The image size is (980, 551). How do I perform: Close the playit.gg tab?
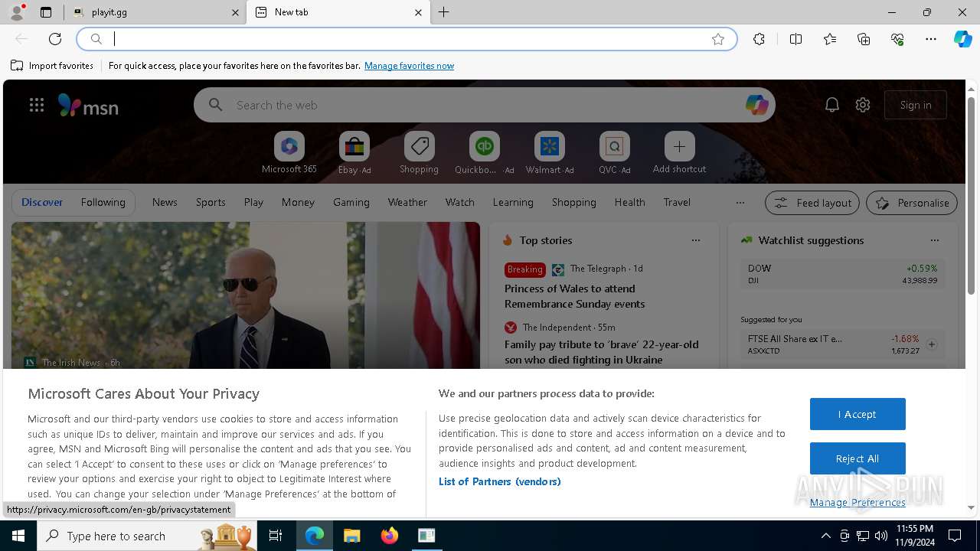(235, 12)
